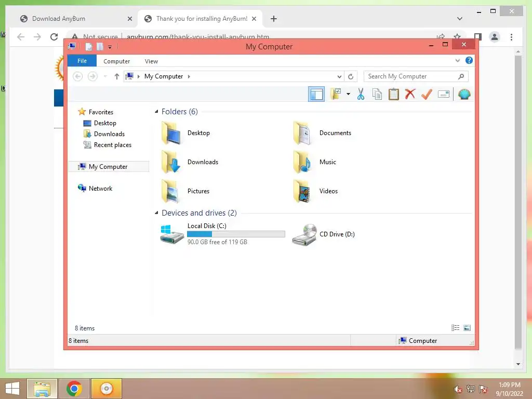Click the muted volume tray icon
The image size is (532, 399).
click(458, 389)
